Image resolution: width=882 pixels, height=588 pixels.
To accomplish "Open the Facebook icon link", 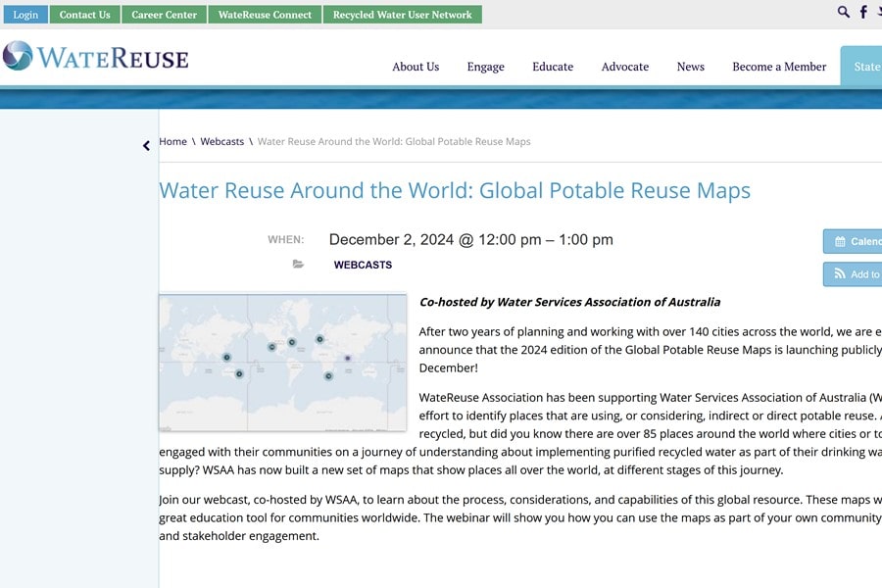I will click(x=863, y=12).
